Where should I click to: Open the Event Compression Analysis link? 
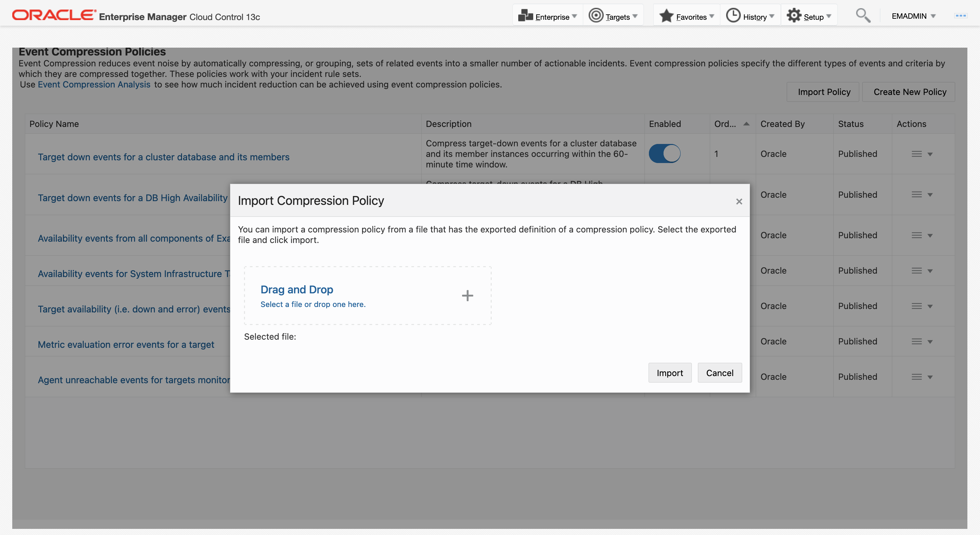[x=94, y=84]
